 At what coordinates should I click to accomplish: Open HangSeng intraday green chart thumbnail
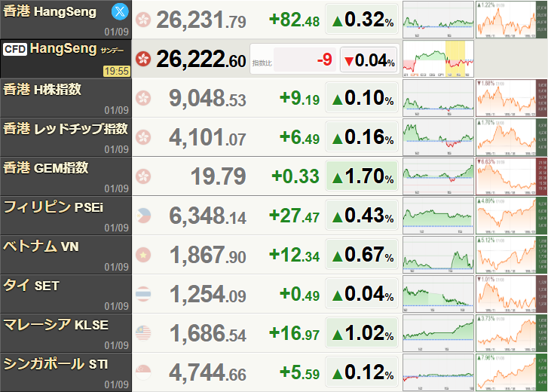pos(438,20)
